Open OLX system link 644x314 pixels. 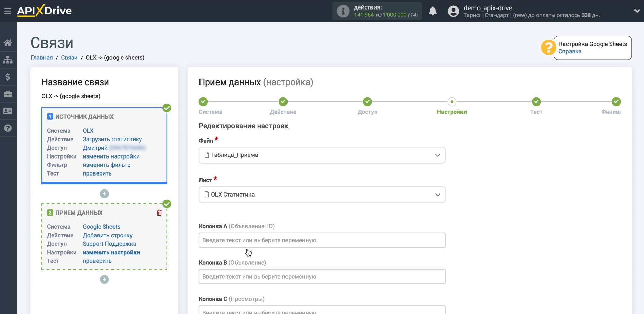[x=88, y=131]
